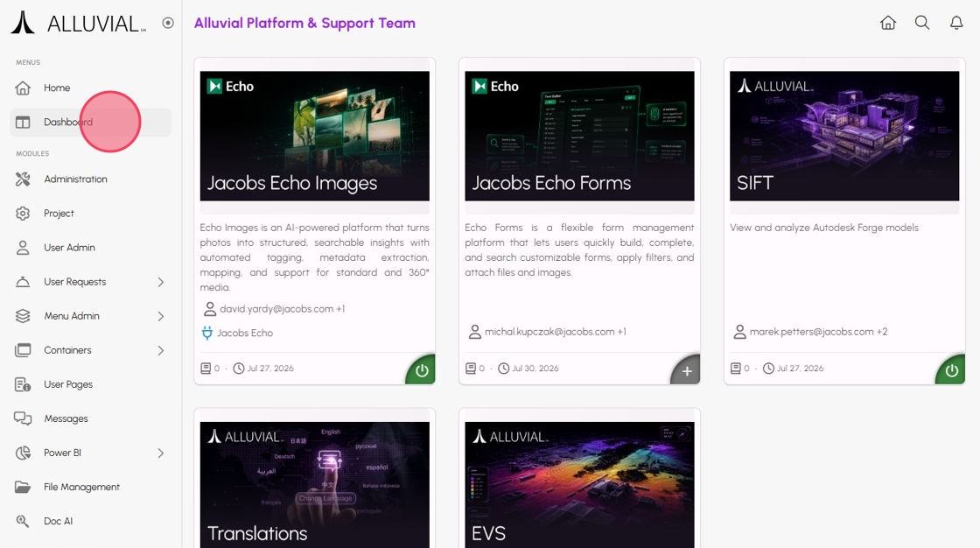Click the User Admin person icon
Viewport: 980px width, 548px height.
coord(23,248)
